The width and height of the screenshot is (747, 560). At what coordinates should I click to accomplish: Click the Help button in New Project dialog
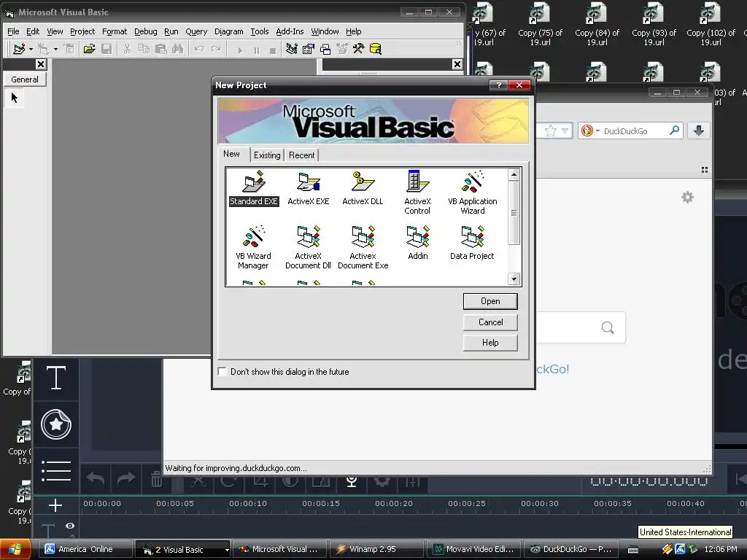[x=490, y=343]
